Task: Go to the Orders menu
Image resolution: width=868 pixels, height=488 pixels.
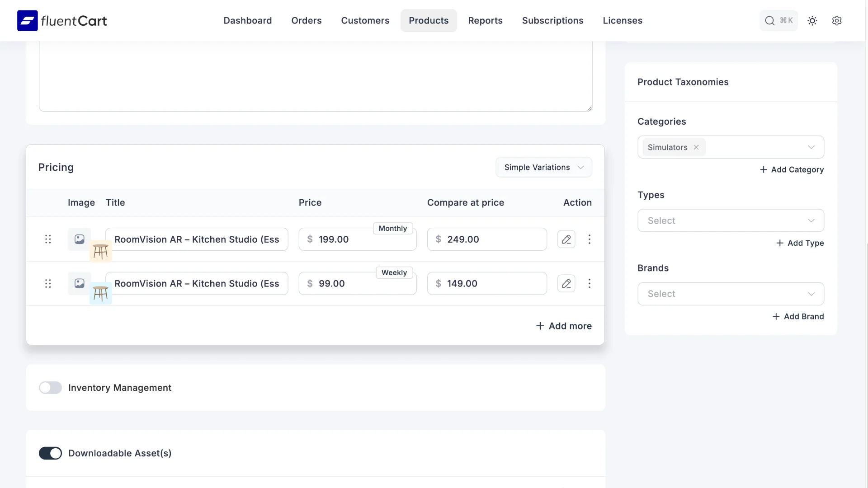Action: click(306, 21)
